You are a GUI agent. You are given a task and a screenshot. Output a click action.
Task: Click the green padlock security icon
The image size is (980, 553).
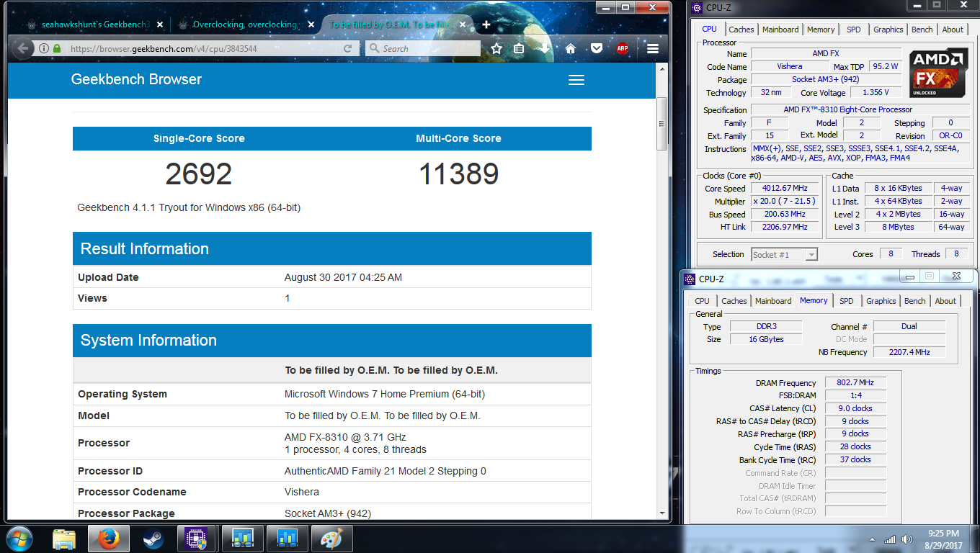[x=57, y=48]
